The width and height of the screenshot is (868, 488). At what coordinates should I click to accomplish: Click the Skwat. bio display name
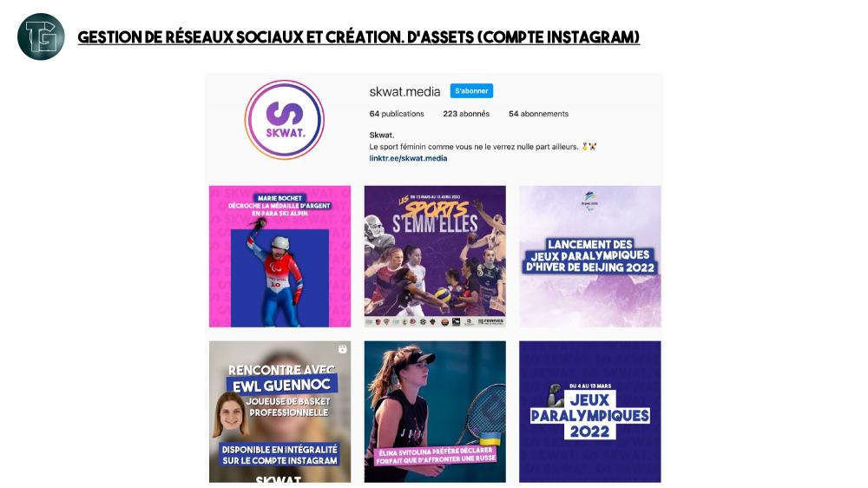[381, 135]
